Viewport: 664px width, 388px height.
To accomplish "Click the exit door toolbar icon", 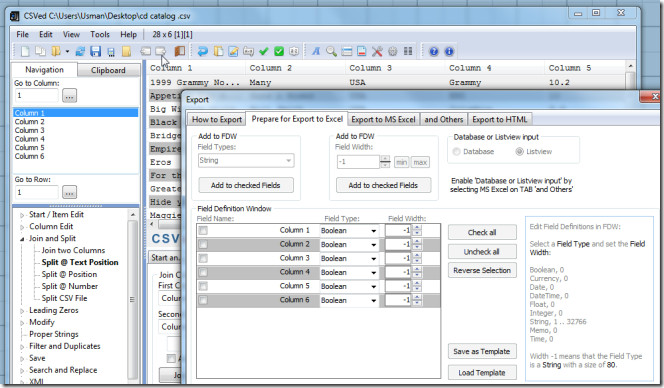I will coord(180,51).
